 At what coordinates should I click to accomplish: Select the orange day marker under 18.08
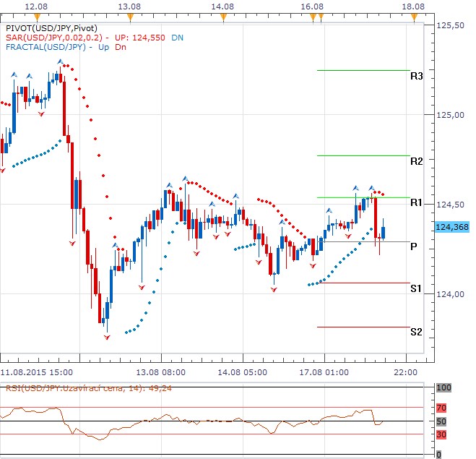(x=413, y=17)
